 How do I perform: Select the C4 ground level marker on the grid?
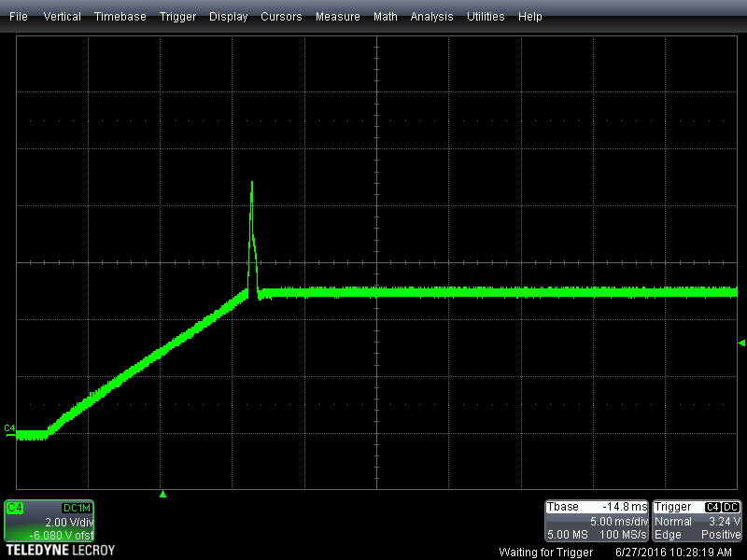(x=9, y=429)
